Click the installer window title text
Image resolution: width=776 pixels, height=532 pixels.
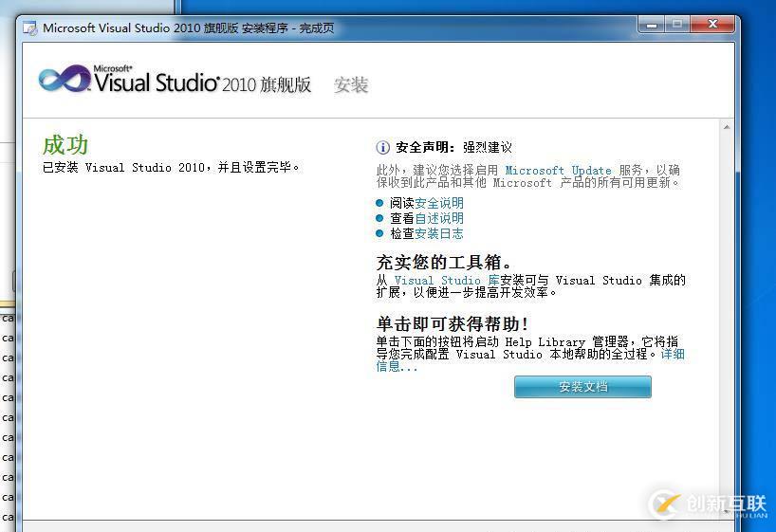click(x=189, y=28)
